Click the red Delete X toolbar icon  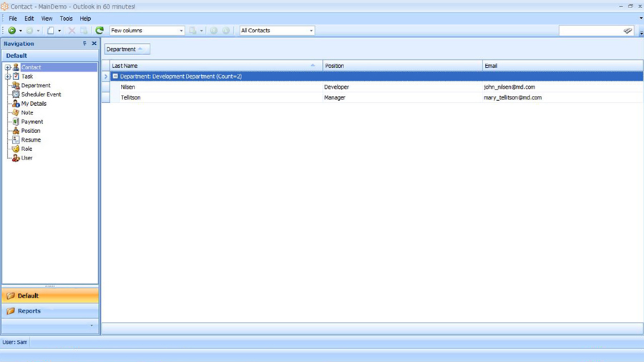pyautogui.click(x=72, y=31)
